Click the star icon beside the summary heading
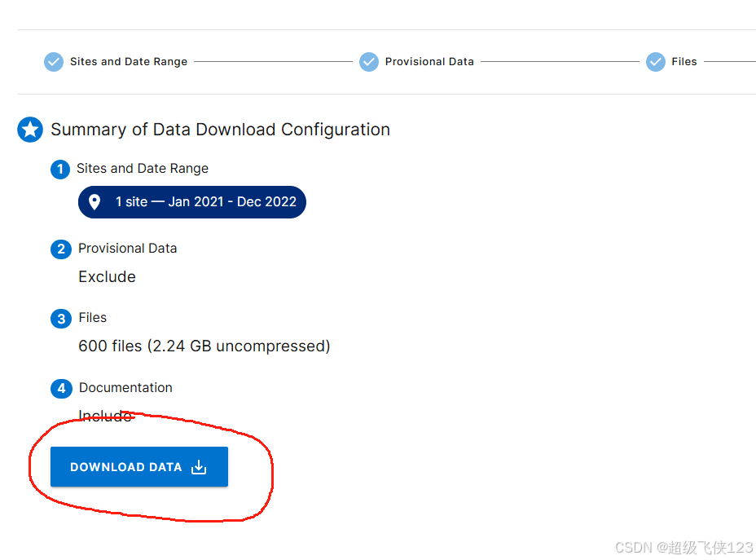The height and width of the screenshot is (560, 756). 29,130
